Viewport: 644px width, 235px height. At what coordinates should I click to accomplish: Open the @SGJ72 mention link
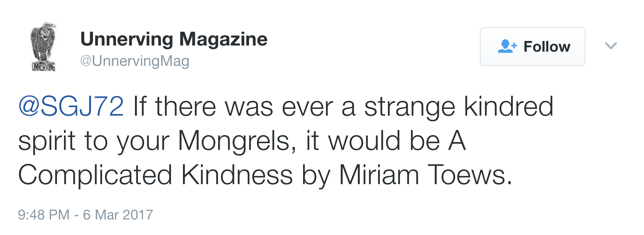point(71,107)
